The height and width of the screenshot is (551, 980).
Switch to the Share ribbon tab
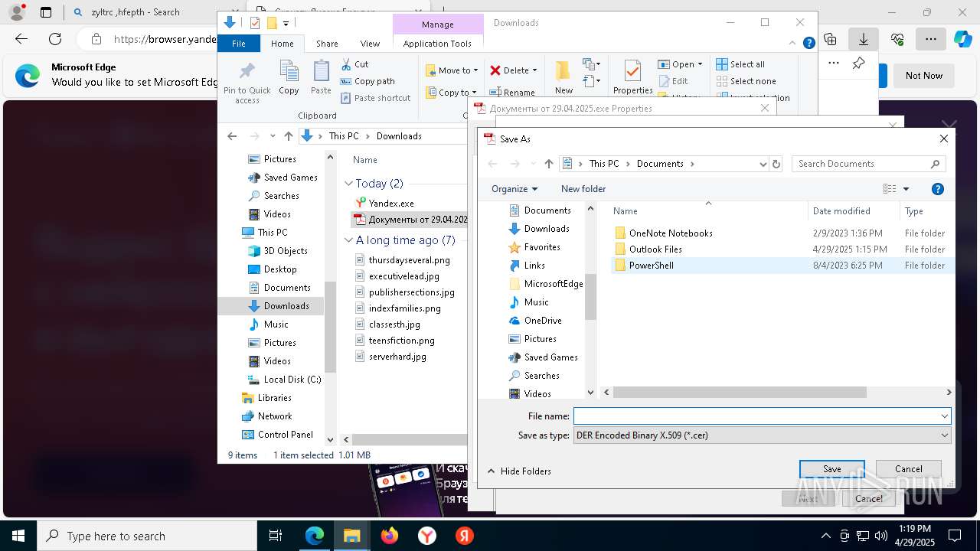tap(327, 44)
